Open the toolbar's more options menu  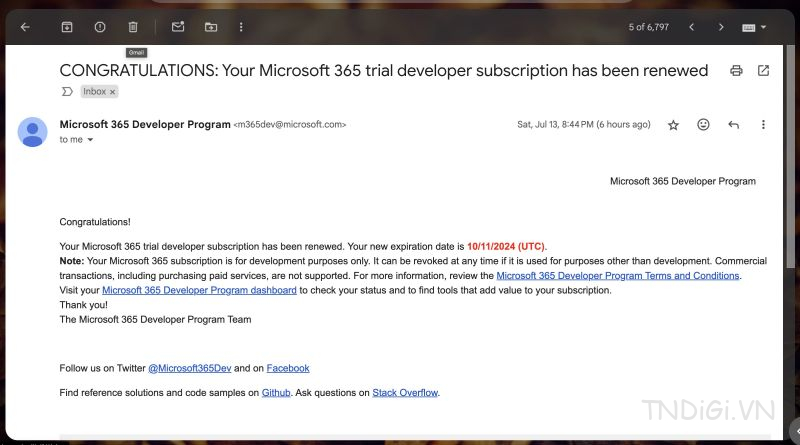(241, 27)
